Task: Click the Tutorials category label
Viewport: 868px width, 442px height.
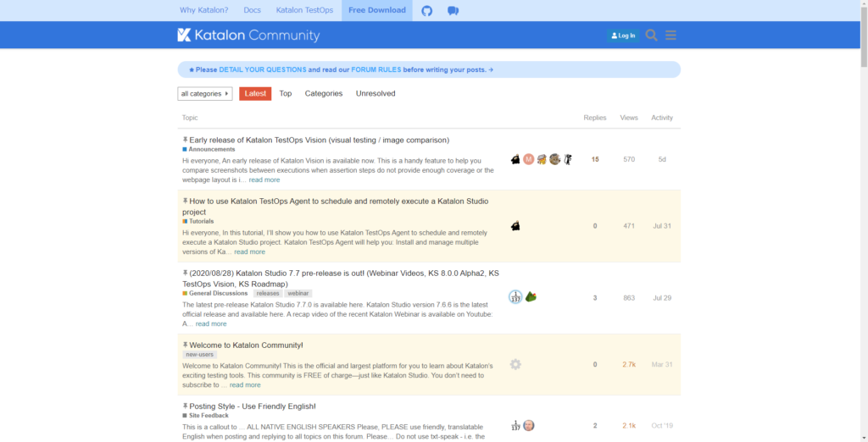Action: coord(198,221)
